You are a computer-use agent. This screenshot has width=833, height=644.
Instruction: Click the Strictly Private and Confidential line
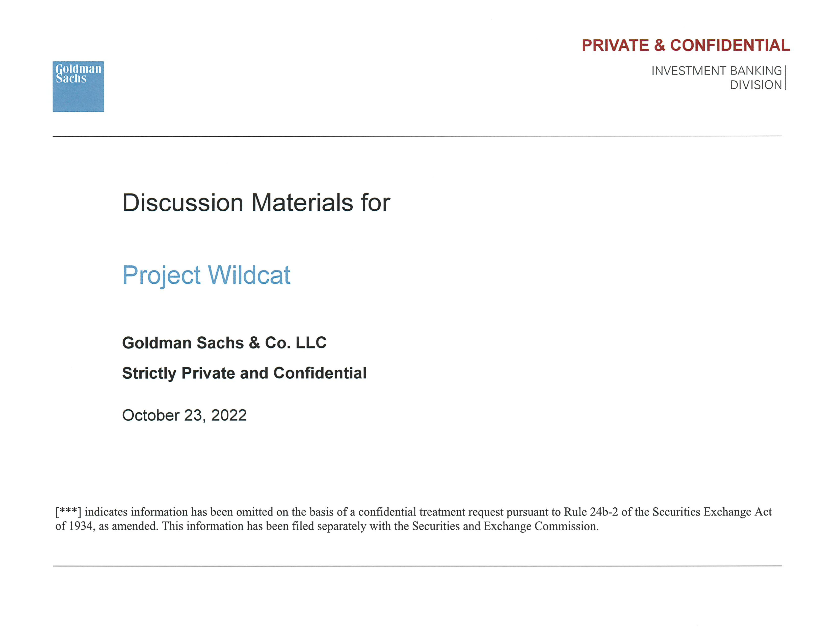[x=244, y=373]
